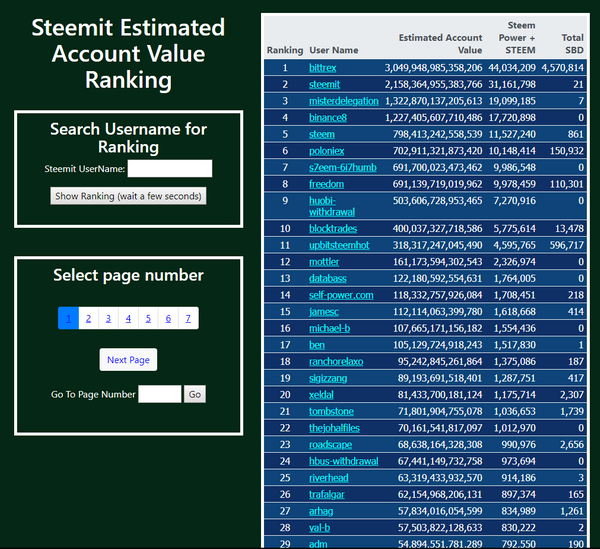Image resolution: width=600 pixels, height=549 pixels.
Task: Click Total SBD 4,570,814 for bittrex
Action: click(562, 68)
